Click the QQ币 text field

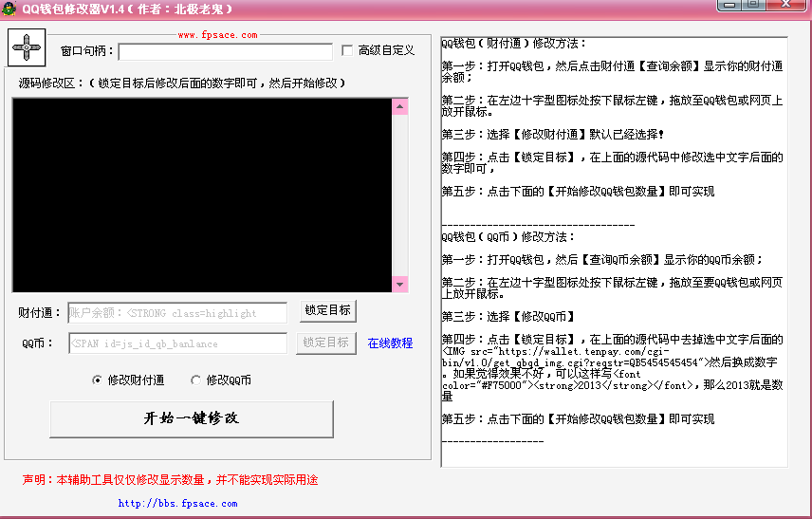click(x=177, y=343)
